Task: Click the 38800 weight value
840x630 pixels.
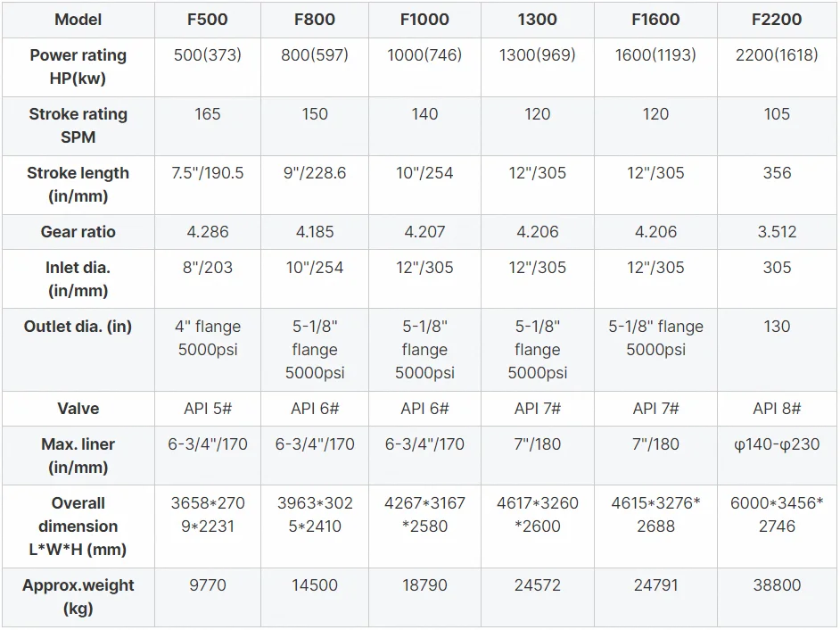Action: [x=777, y=585]
